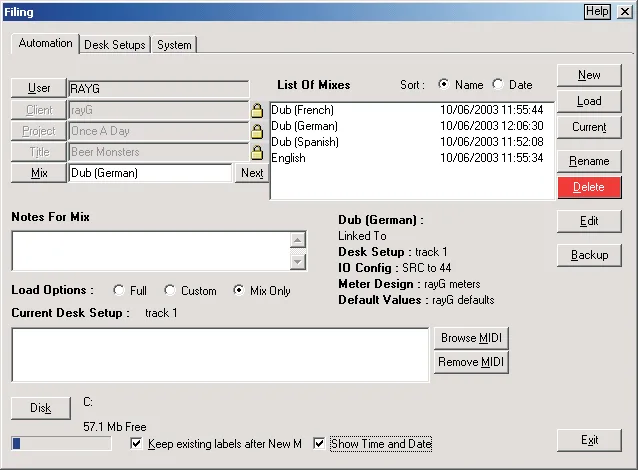638x470 pixels.
Task: Click the Next button beside Mix field
Action: 252,173
